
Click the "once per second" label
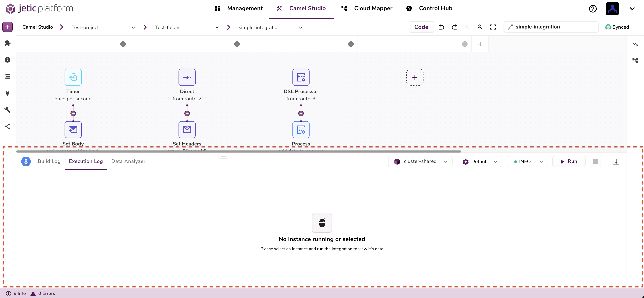73,99
